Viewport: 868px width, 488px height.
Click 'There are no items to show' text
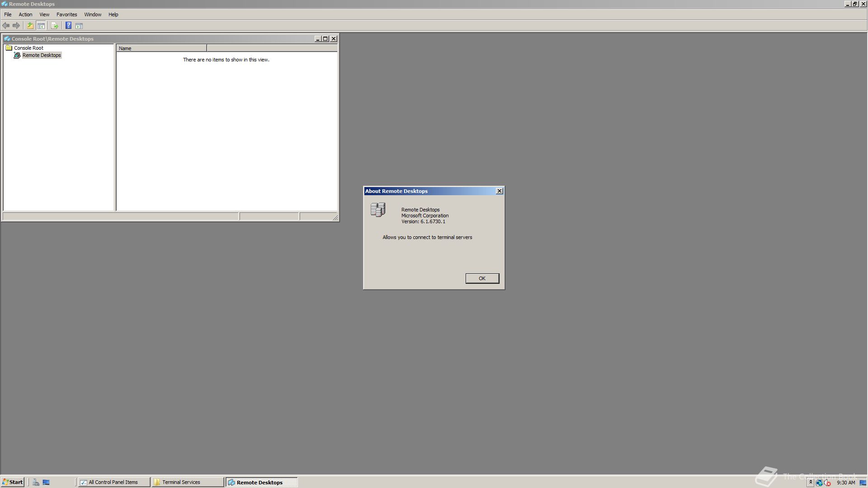coord(226,60)
